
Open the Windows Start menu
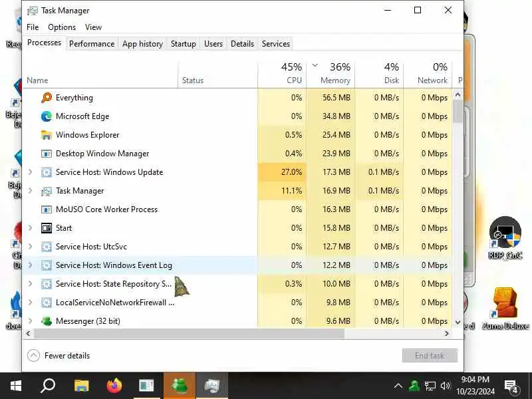click(x=16, y=386)
